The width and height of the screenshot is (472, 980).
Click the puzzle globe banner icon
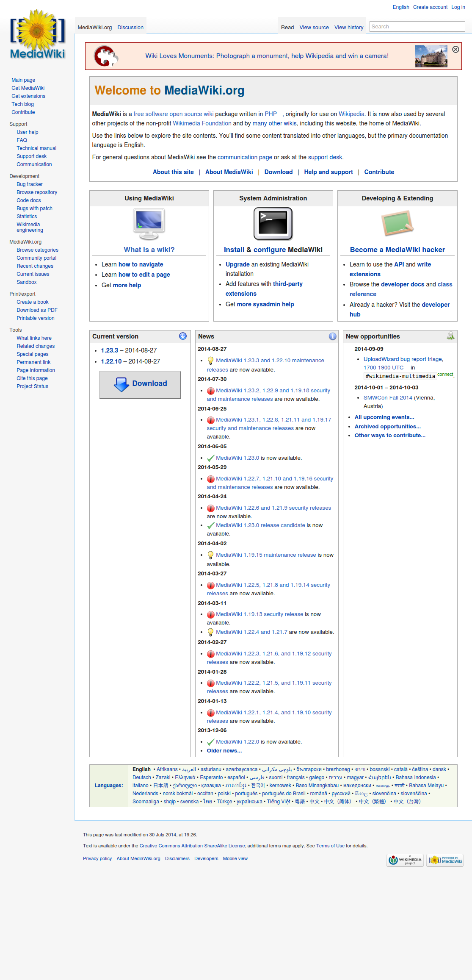(106, 56)
